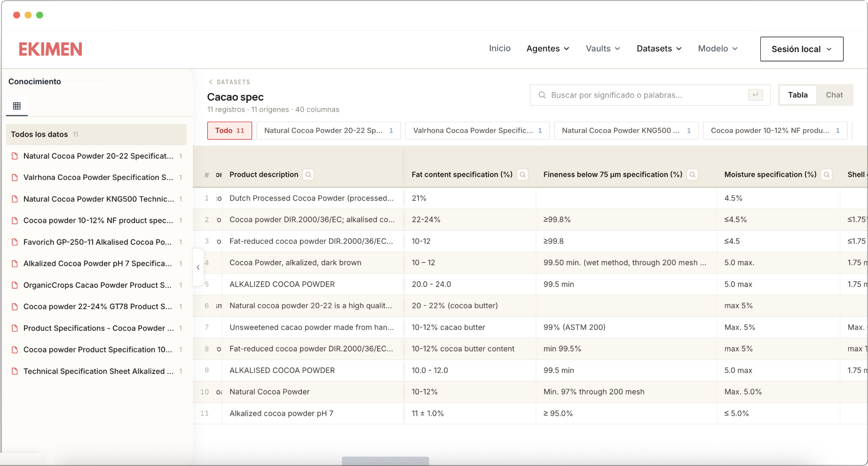Click file icon for Natural Cocoa Powder KNG500
The image size is (868, 466).
15,199
